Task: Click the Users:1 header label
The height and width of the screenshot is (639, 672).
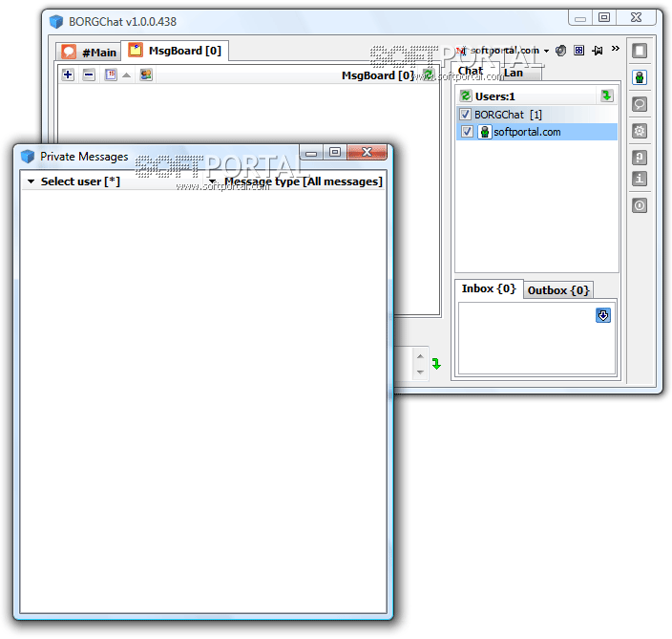Action: click(495, 96)
